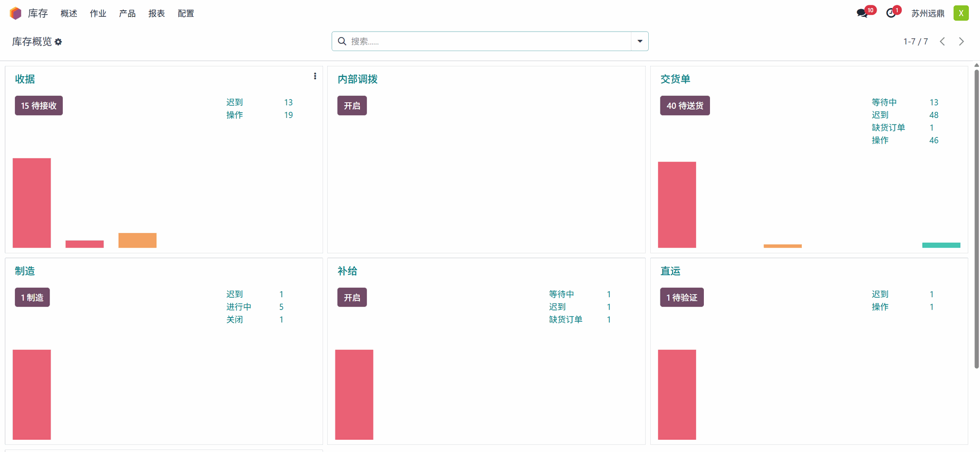This screenshot has height=452, width=980.
Task: Open the 报表 menu
Action: point(156,13)
